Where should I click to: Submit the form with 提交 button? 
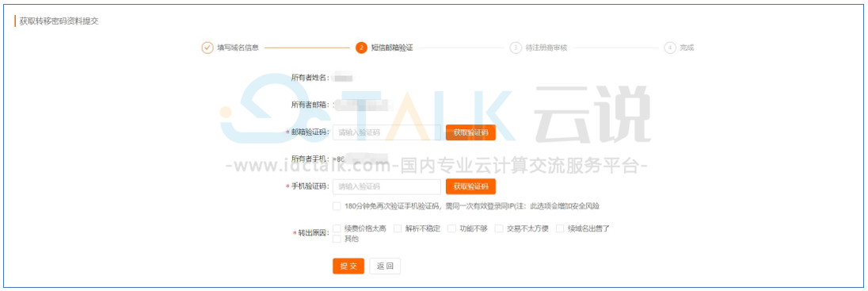pyautogui.click(x=348, y=266)
